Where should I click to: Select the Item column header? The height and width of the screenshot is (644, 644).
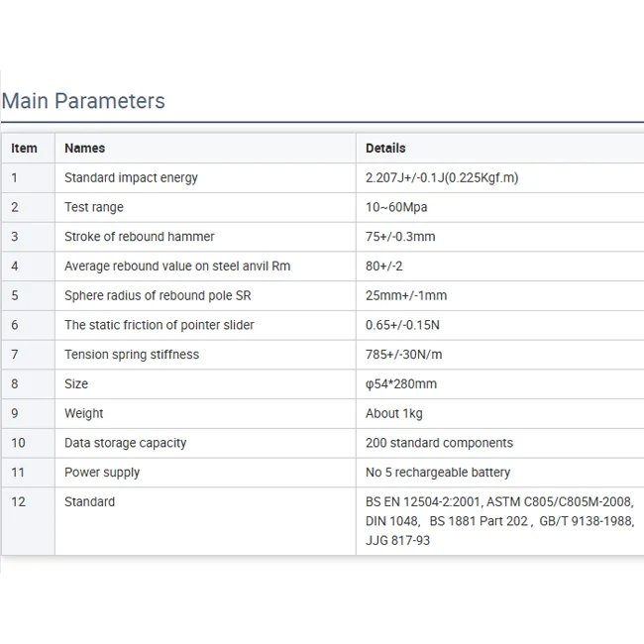click(25, 149)
